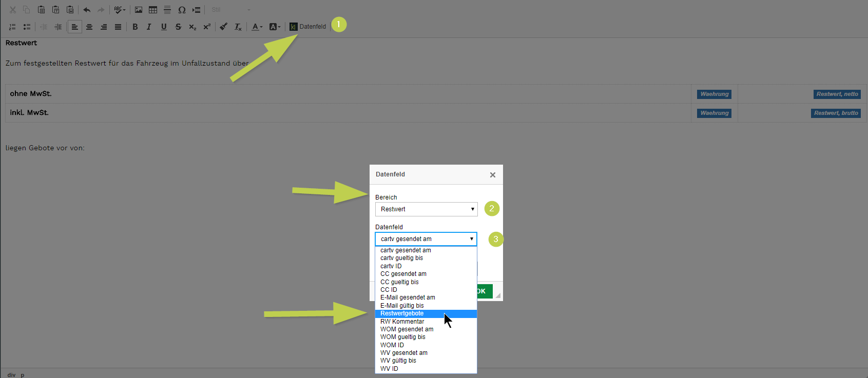Screen dimensions: 868x378
Task: Close the Datenfeld dialog
Action: pos(493,175)
